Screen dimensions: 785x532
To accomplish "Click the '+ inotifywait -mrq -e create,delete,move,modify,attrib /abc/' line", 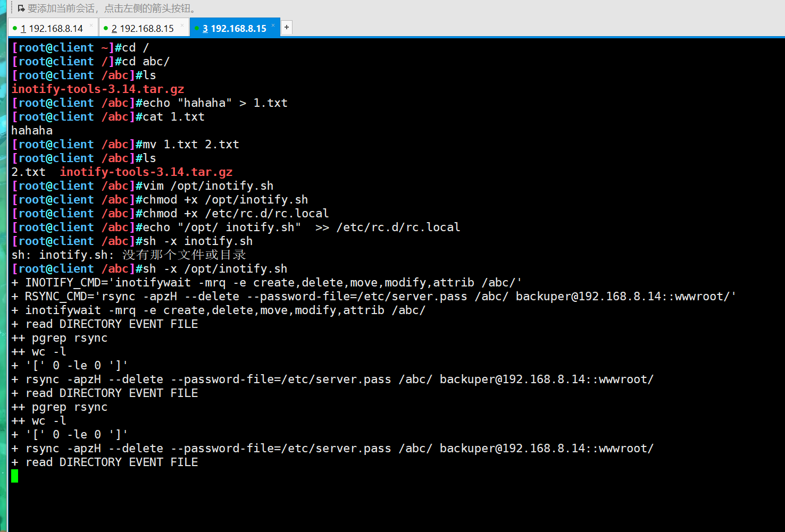I will point(219,310).
